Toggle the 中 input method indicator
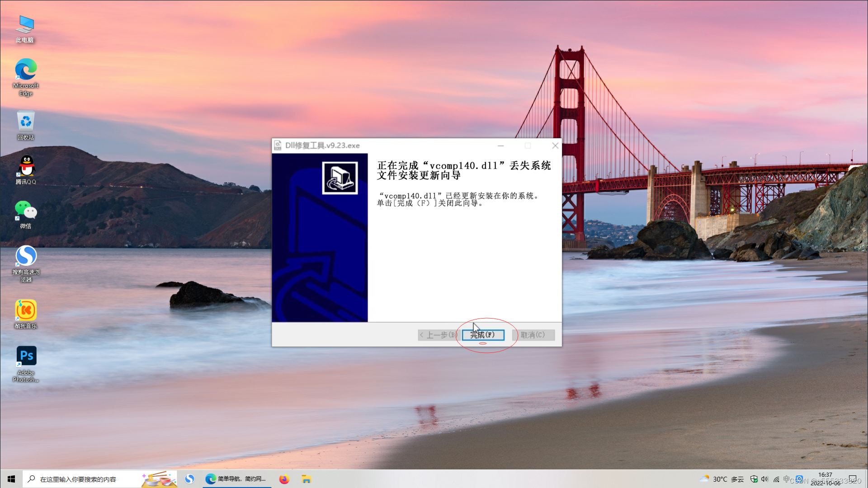The width and height of the screenshot is (868, 488). point(787,479)
